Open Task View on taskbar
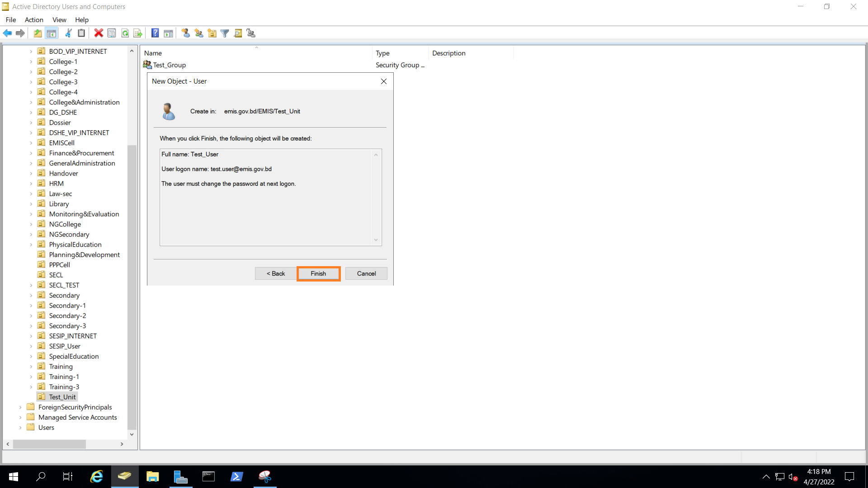This screenshot has height=488, width=868. [x=68, y=477]
